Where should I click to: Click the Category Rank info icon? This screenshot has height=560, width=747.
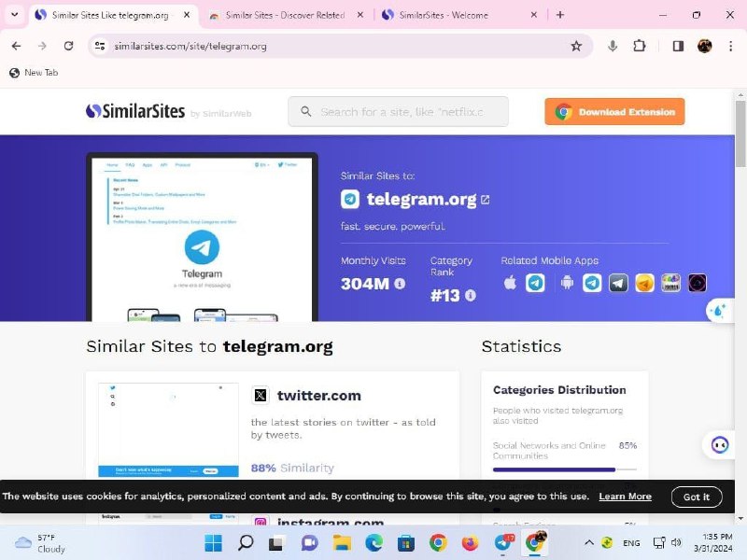471,296
